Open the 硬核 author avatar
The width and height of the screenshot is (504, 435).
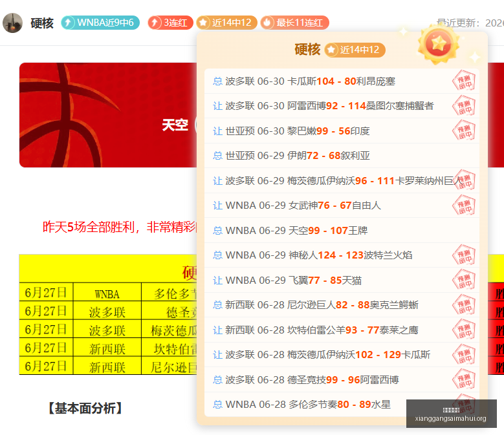tap(12, 23)
